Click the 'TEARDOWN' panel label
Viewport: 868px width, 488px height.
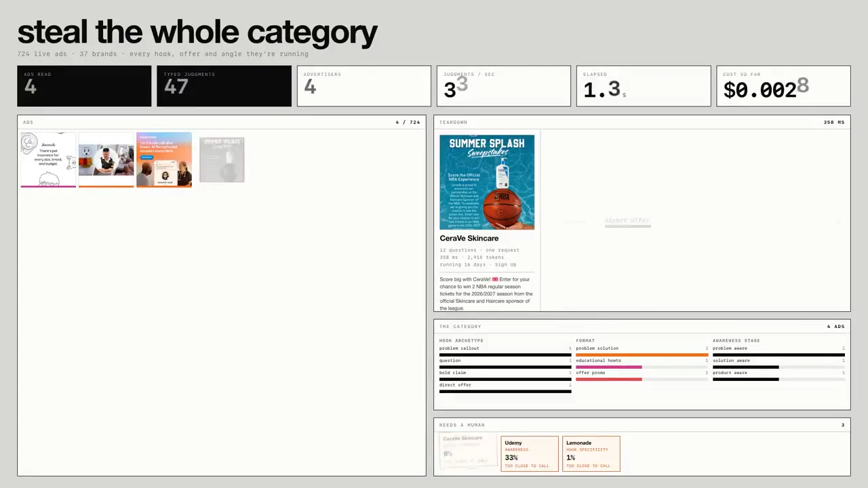click(453, 123)
